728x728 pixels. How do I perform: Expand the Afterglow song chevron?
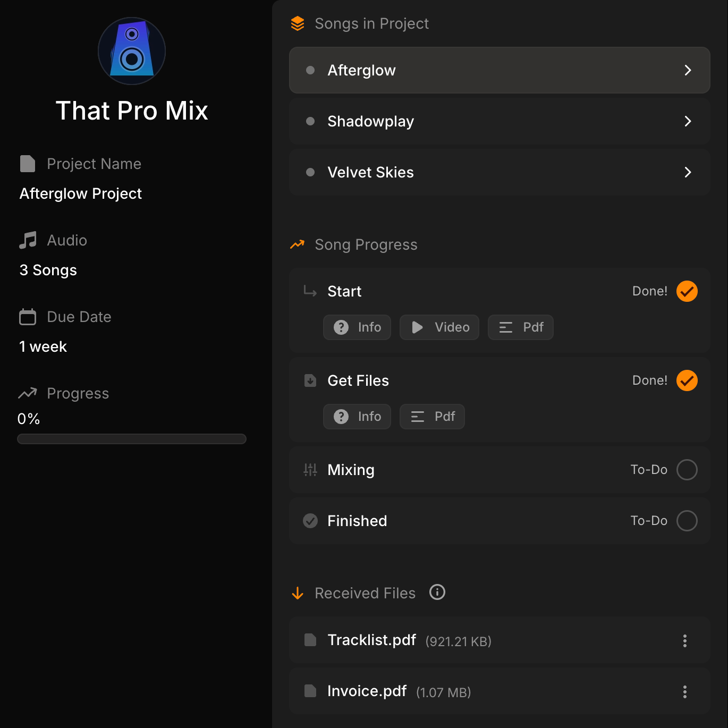[x=688, y=70]
